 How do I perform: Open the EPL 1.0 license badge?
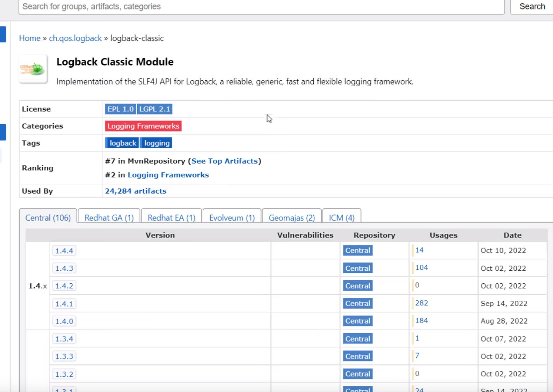click(x=120, y=109)
